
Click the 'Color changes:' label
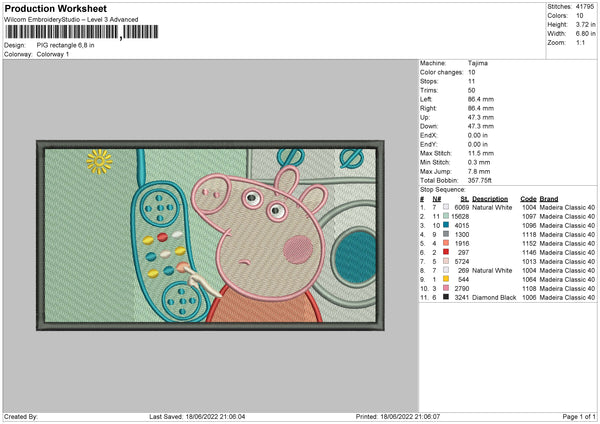[441, 72]
